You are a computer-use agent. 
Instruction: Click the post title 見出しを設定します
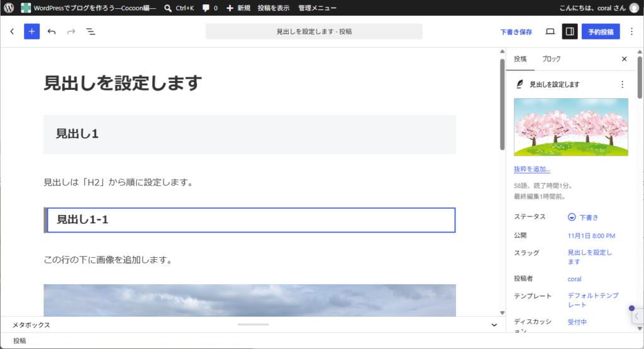pos(123,83)
